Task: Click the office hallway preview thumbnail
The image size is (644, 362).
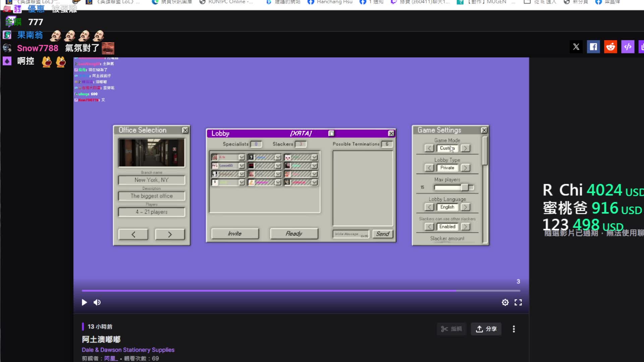Action: point(152,153)
